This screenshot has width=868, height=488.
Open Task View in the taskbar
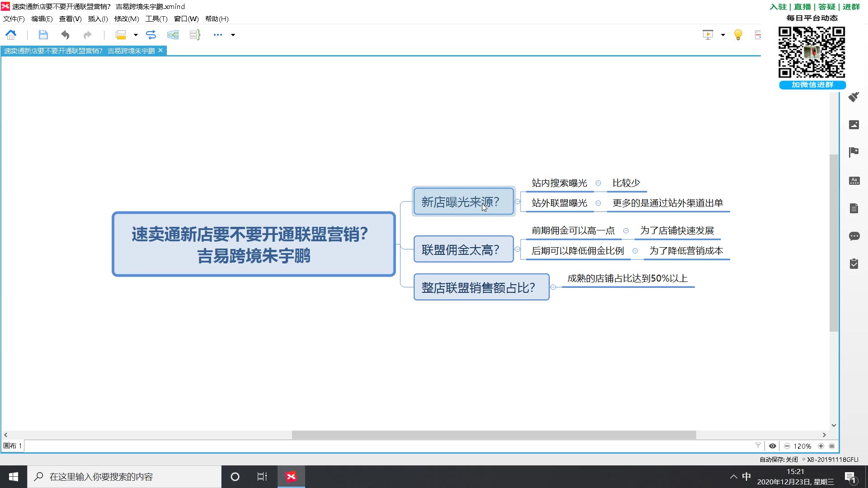[x=262, y=477]
